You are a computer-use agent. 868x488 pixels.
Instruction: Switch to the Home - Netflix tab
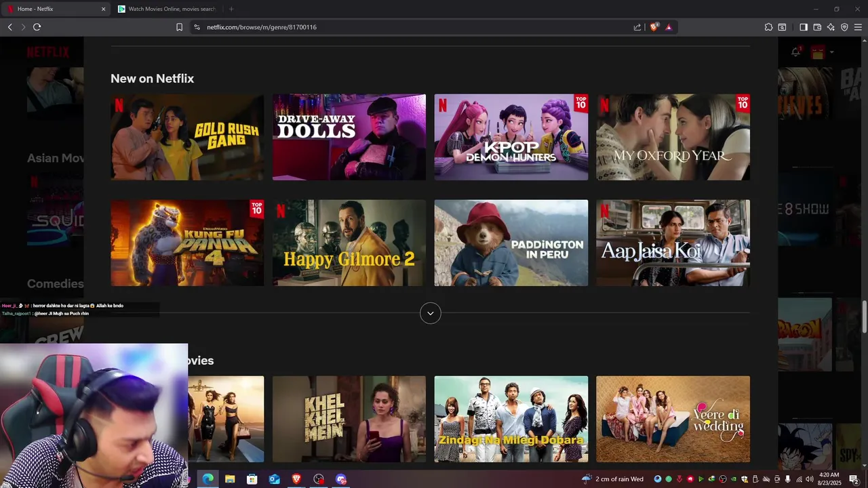tap(57, 9)
